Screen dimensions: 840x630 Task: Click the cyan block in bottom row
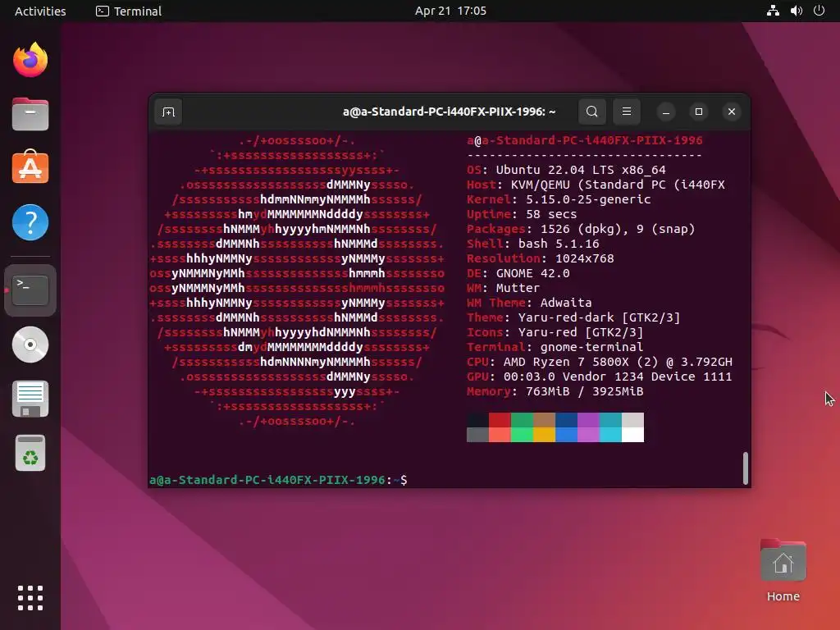pyautogui.click(x=610, y=435)
